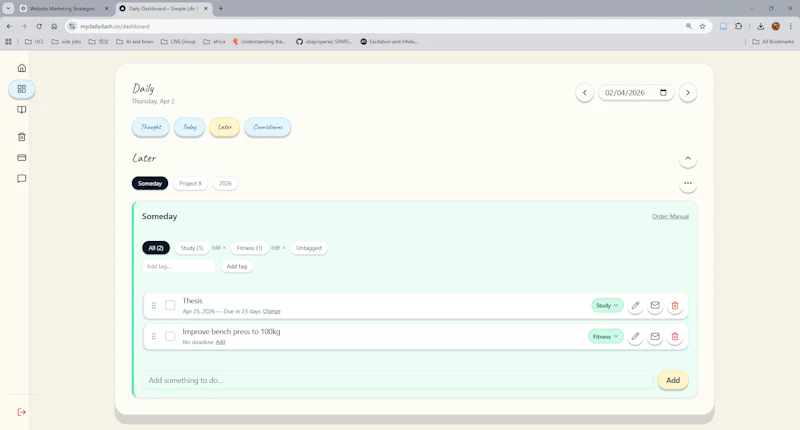Open the journal book icon in sidebar

click(21, 110)
